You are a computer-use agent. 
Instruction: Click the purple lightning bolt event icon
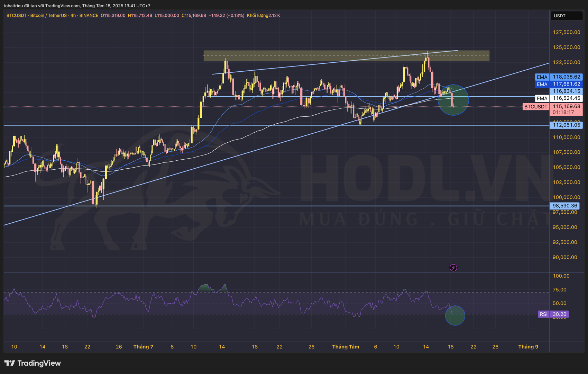(x=453, y=268)
